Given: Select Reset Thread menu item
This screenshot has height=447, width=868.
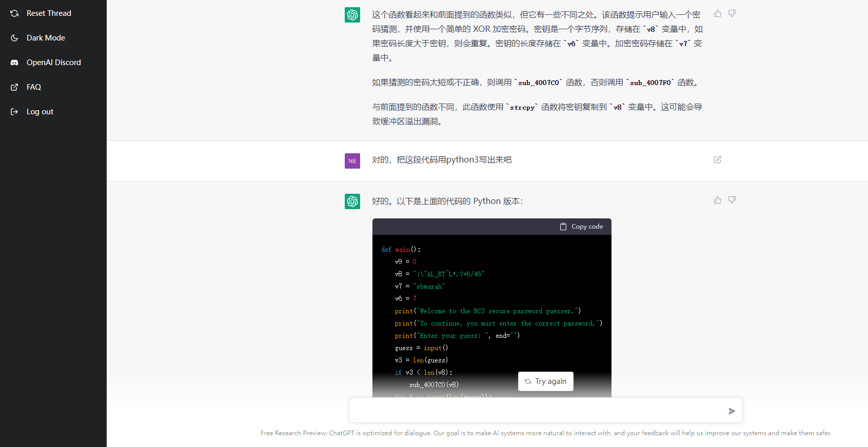Looking at the screenshot, I should (x=49, y=13).
